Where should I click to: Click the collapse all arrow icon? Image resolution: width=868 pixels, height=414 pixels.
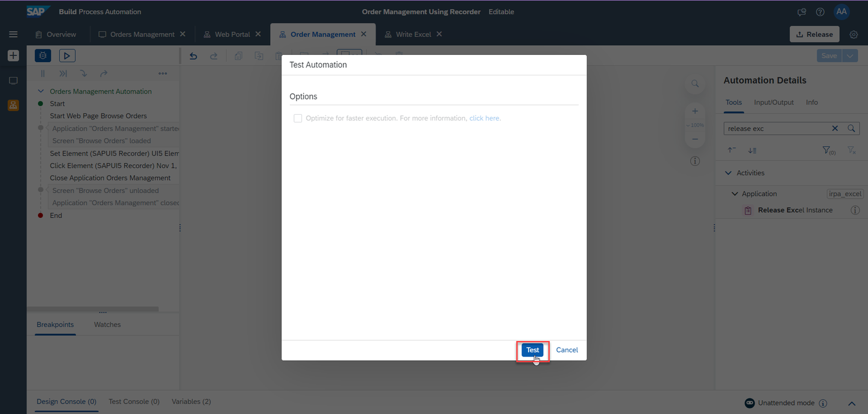(x=732, y=150)
